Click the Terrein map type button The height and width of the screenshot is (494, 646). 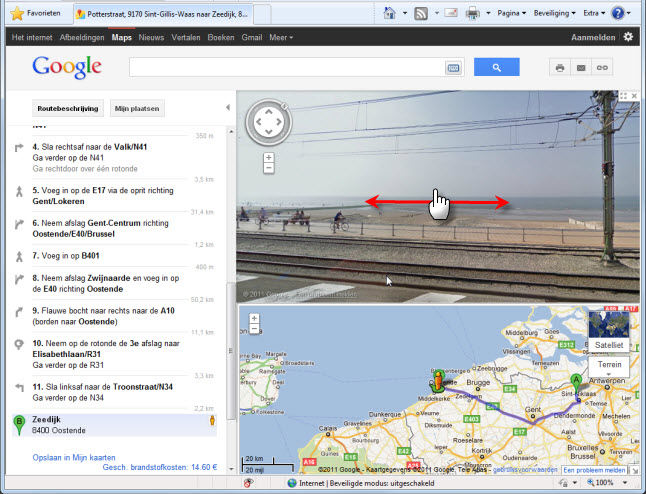point(609,365)
